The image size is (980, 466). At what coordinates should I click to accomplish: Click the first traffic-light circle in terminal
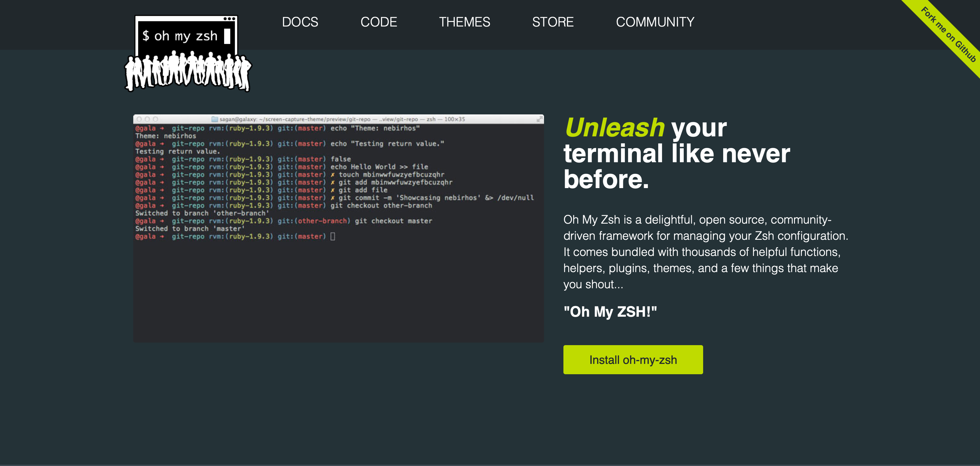pyautogui.click(x=139, y=119)
